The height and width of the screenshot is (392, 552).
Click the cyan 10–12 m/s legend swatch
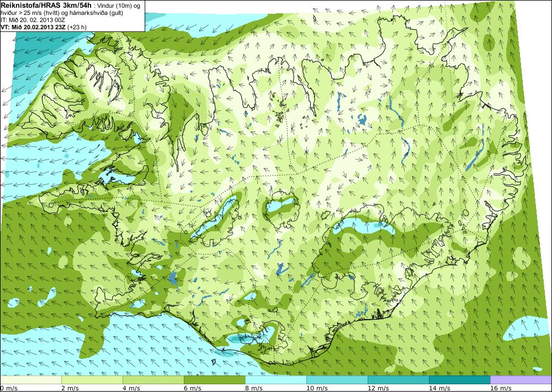[337, 380]
